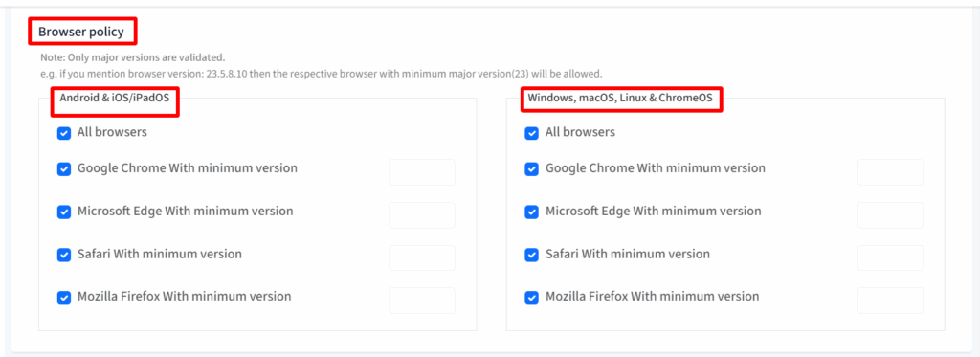The width and height of the screenshot is (980, 357).
Task: Click 'Safari With minimum version' label, Windows group
Action: coord(628,254)
